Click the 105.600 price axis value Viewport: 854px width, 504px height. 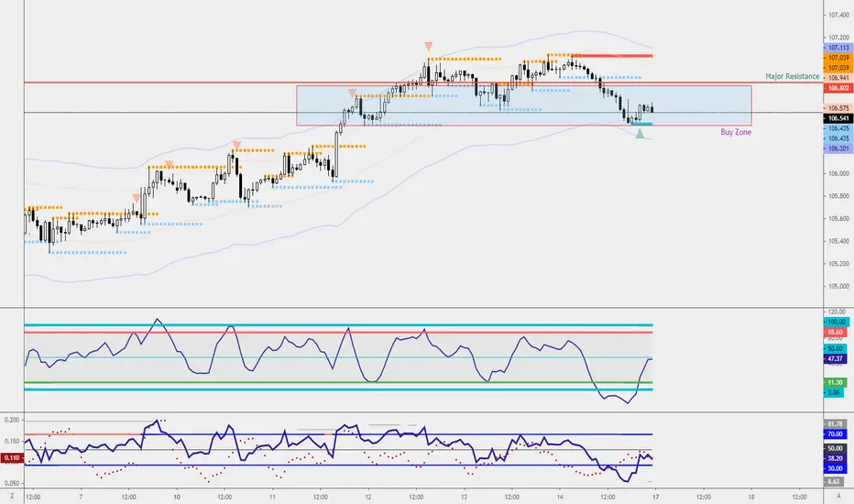point(838,218)
